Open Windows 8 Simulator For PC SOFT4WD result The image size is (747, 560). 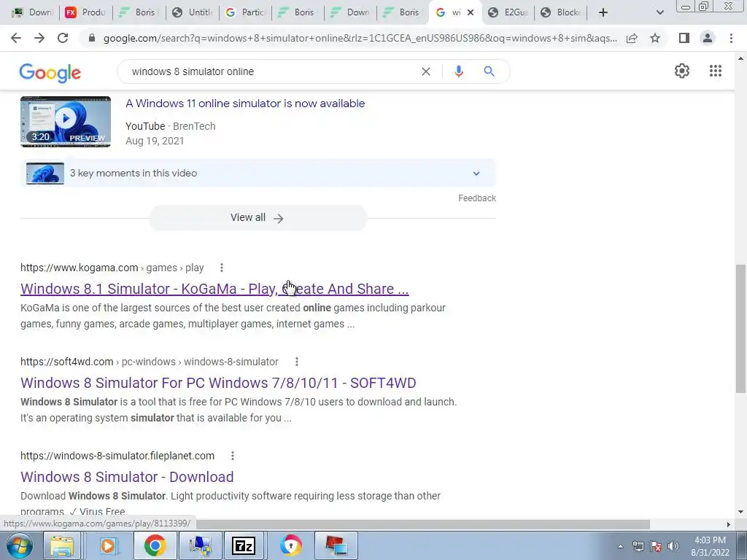pyautogui.click(x=218, y=383)
